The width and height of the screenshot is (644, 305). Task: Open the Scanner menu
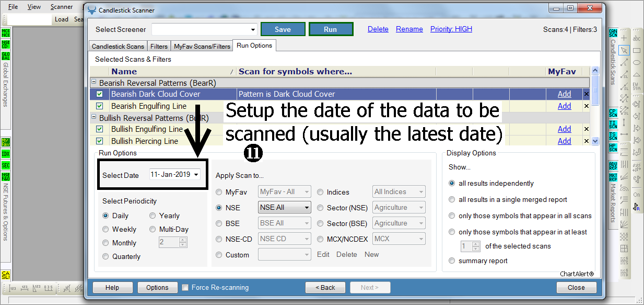pyautogui.click(x=62, y=7)
